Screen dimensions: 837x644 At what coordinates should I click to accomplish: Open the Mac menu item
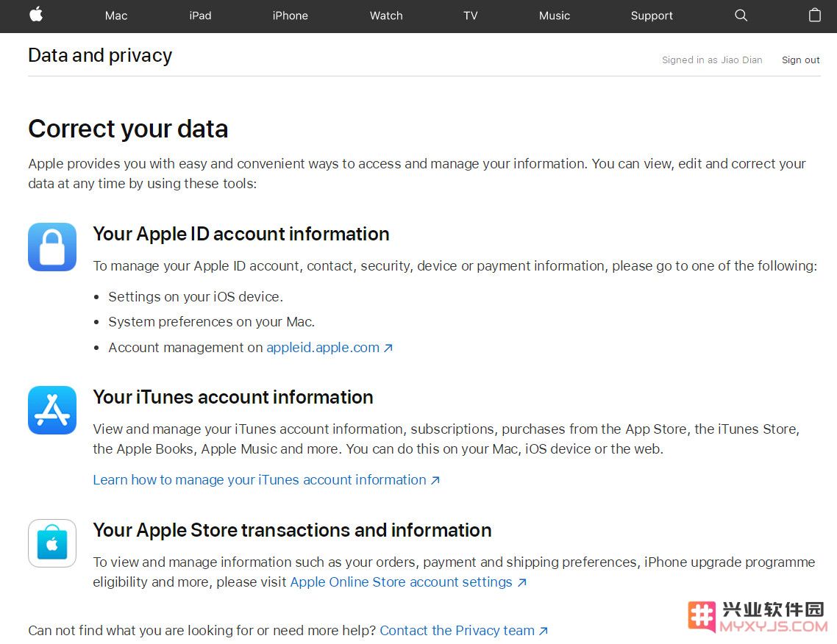[x=115, y=15]
